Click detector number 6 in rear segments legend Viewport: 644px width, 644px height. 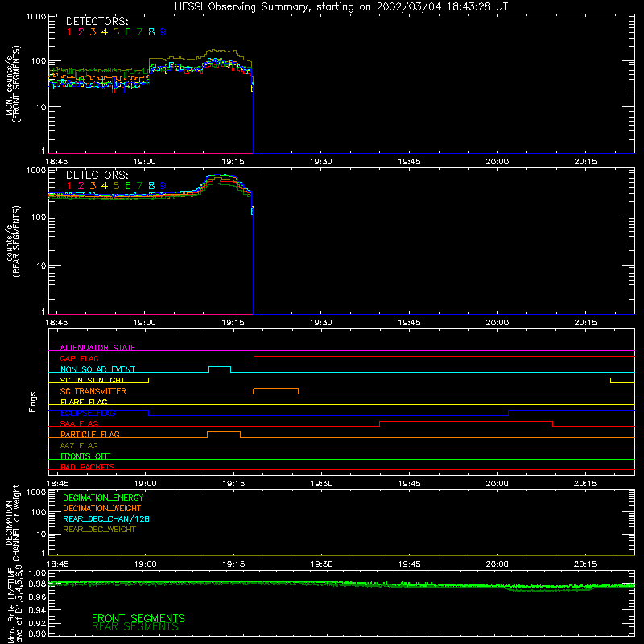point(128,186)
